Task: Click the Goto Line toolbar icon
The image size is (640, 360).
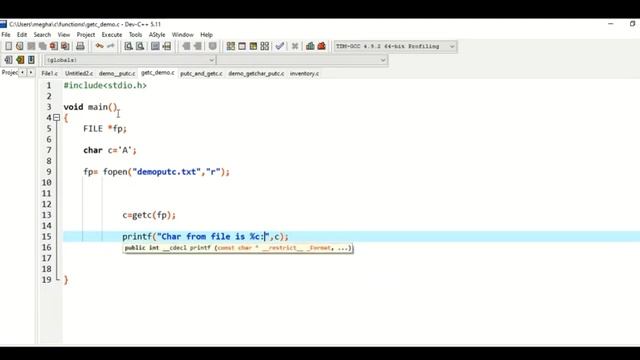Action: click(167, 46)
